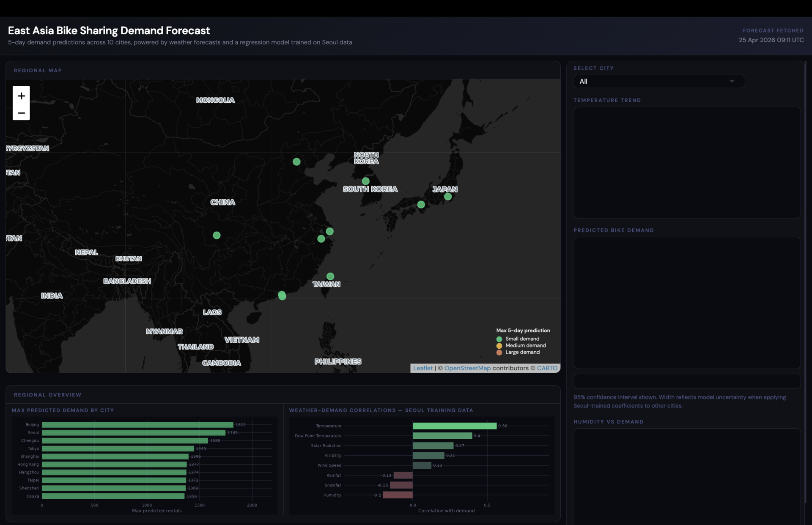Open the Tokyo marker popup in Japan

coord(448,196)
